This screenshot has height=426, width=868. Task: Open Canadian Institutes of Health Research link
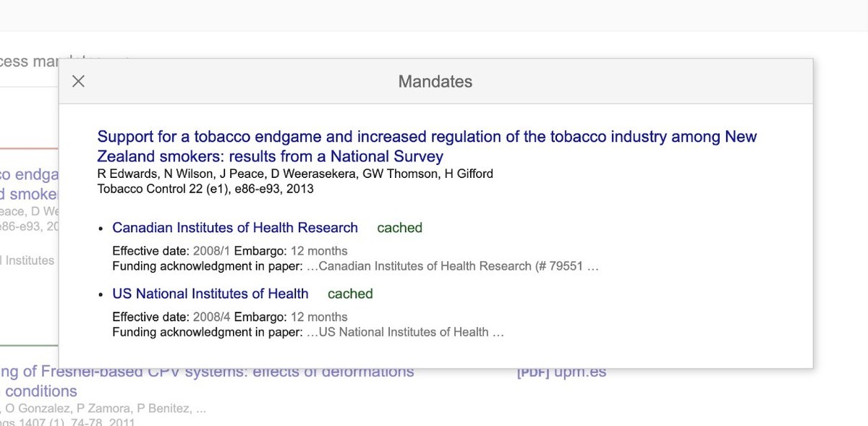(x=235, y=228)
